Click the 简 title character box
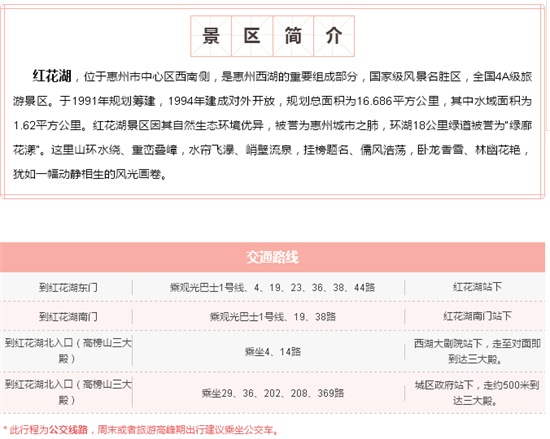This screenshot has height=439, width=550. pyautogui.click(x=293, y=36)
